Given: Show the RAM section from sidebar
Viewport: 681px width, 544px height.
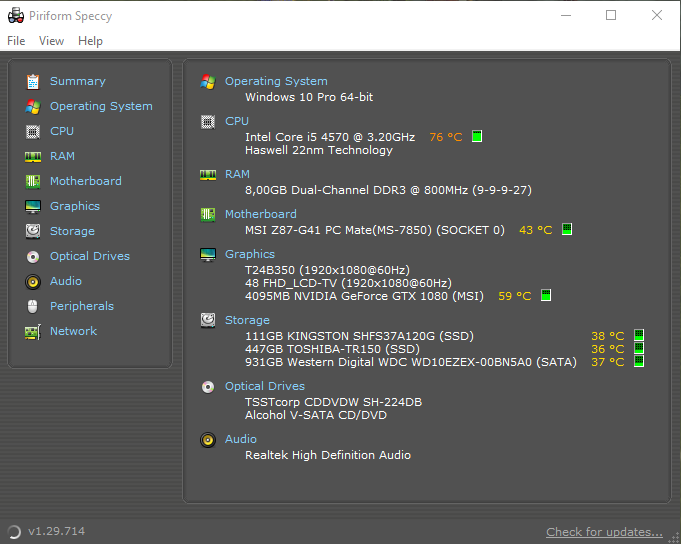Looking at the screenshot, I should (62, 156).
